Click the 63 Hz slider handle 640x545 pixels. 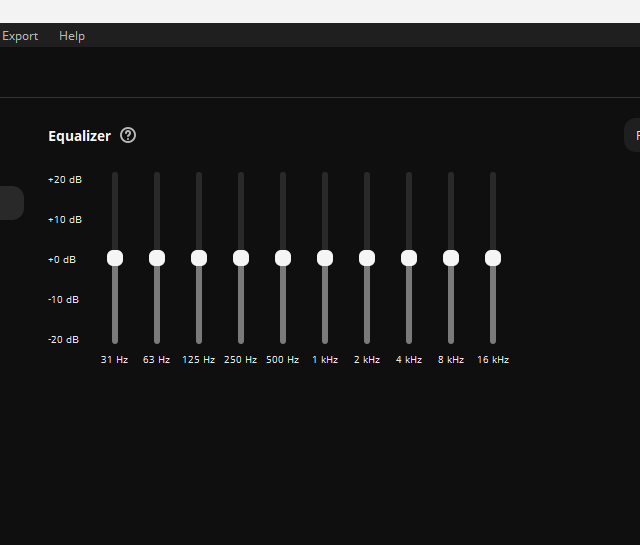coord(157,258)
